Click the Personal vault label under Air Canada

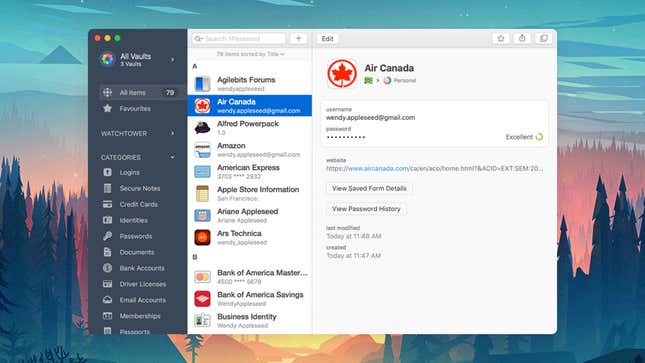point(404,81)
